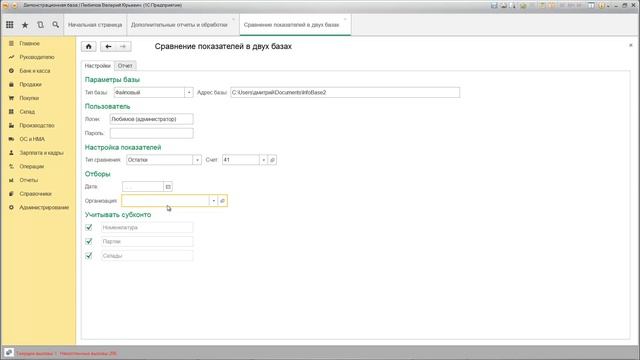Click the Тип сравнения Остатки field
This screenshot has height=360, width=640.
(159, 160)
